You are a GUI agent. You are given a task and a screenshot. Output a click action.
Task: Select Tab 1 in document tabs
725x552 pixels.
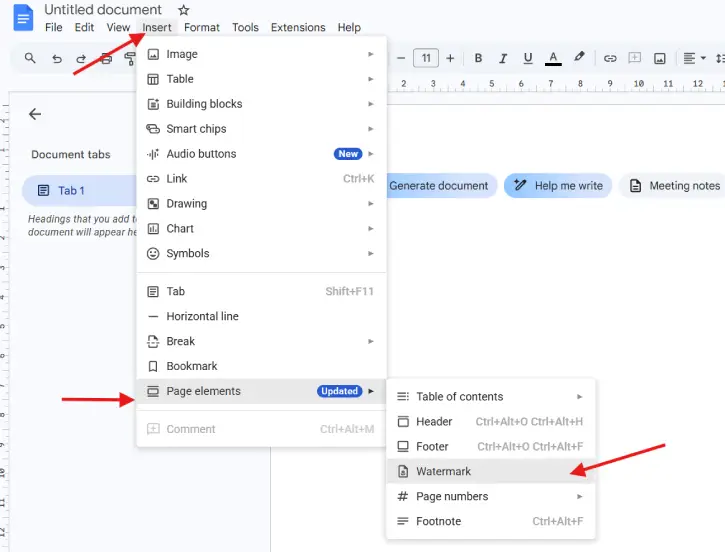click(x=80, y=190)
